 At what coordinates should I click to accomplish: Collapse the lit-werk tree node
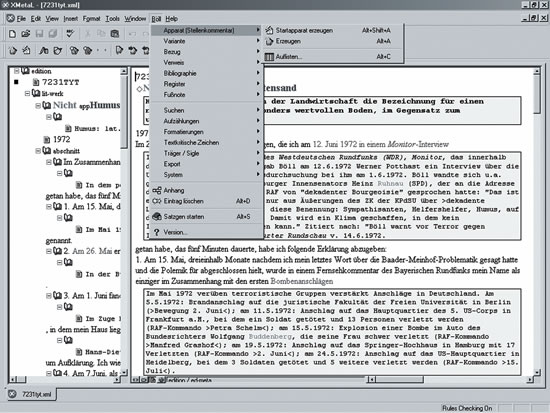point(27,94)
